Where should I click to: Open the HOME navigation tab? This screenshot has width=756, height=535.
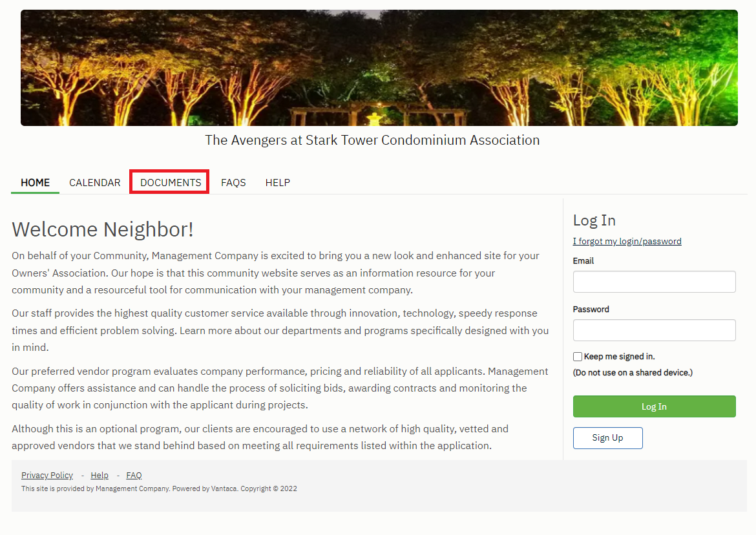pos(35,183)
